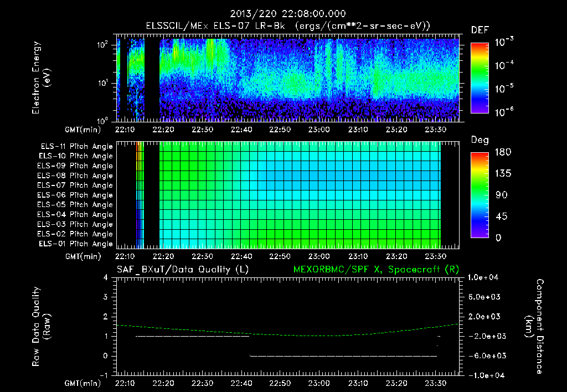Select the ELS-01 Pitch Angle row label
Viewport: 567px width, 392px height.
point(76,244)
